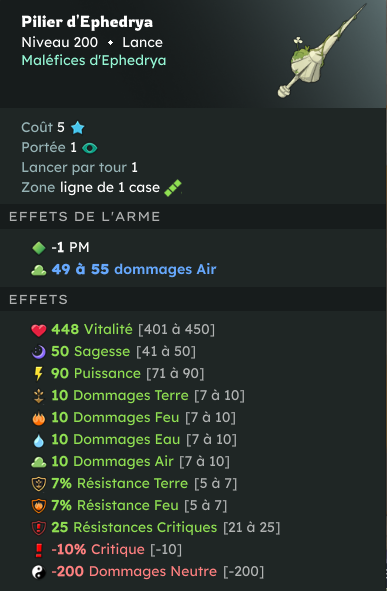Click the red exclamation Critique icon
Viewport: 387px width, 591px height.
coord(38,550)
